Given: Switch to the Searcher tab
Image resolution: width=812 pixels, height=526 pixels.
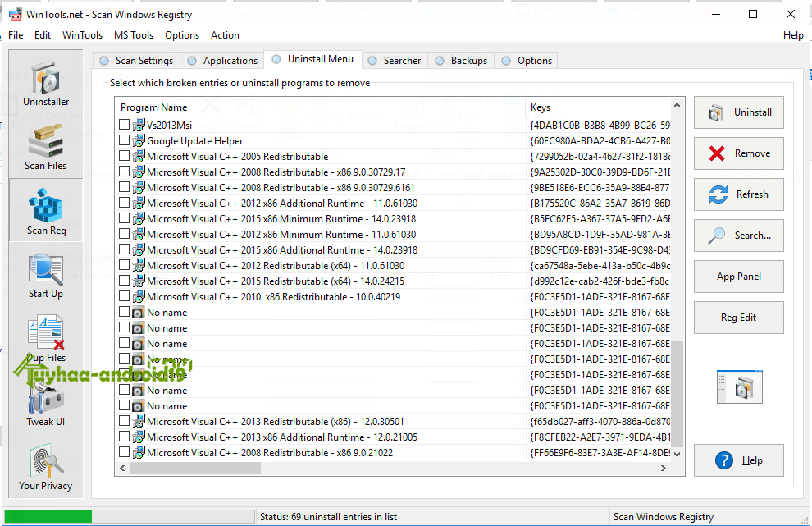Looking at the screenshot, I should point(395,61).
